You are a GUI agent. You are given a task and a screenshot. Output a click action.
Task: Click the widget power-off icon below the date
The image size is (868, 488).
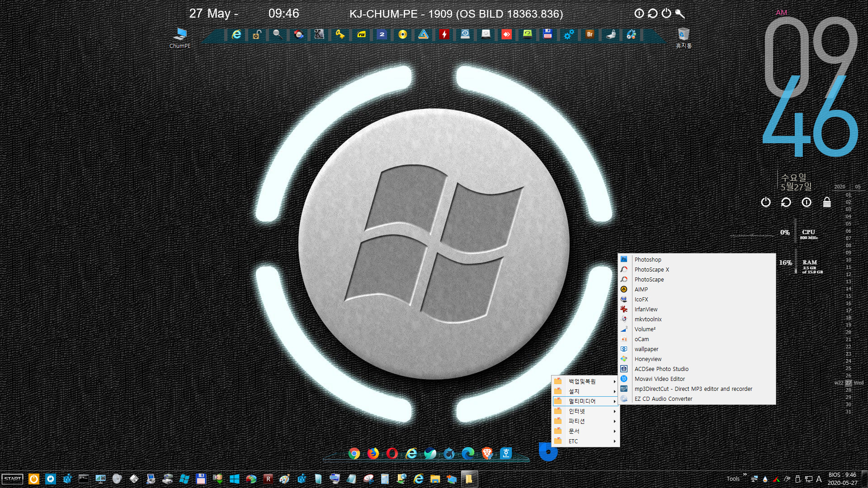coord(765,202)
